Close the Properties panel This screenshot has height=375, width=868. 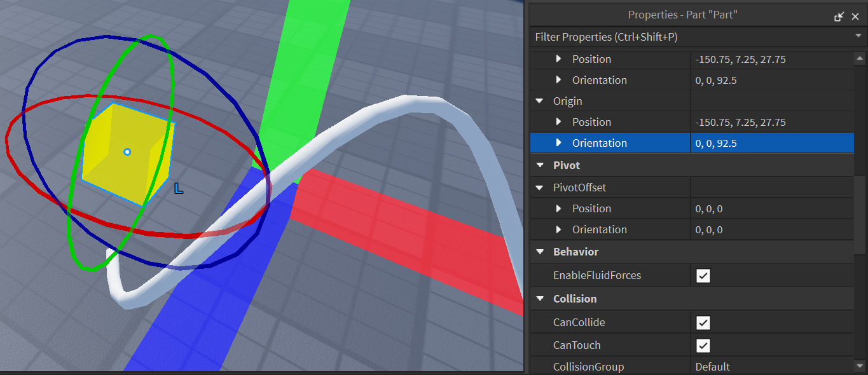point(855,17)
